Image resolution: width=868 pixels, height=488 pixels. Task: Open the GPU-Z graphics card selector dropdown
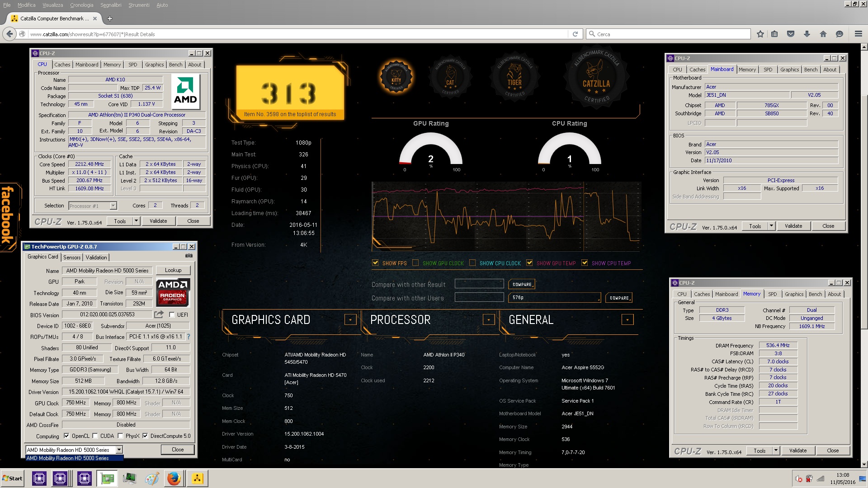[119, 450]
